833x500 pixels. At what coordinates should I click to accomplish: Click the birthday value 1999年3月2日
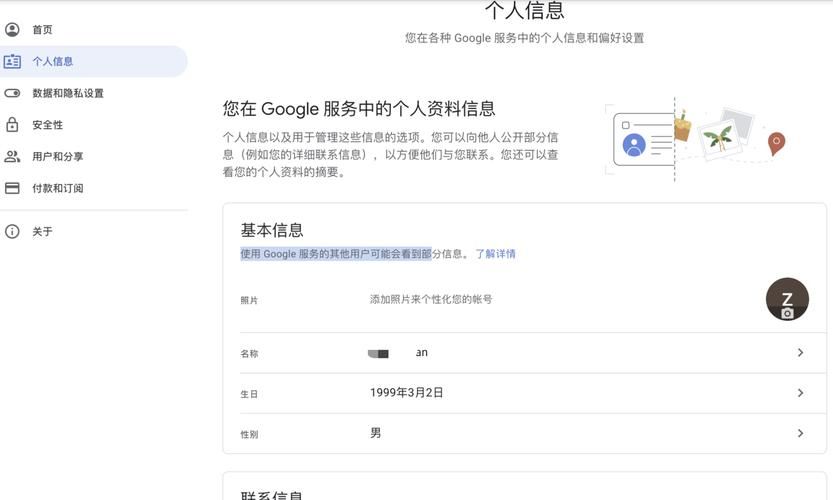[x=406, y=393]
